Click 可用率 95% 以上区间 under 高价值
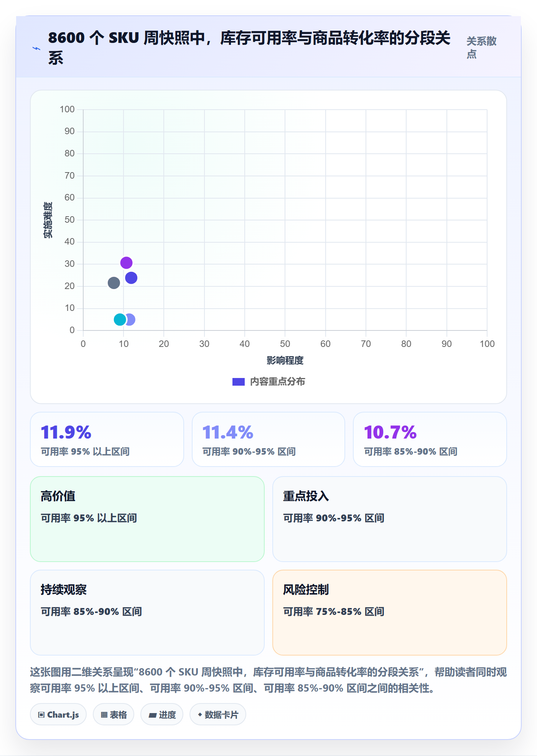Screen dimensions: 537x756 pyautogui.click(x=89, y=518)
